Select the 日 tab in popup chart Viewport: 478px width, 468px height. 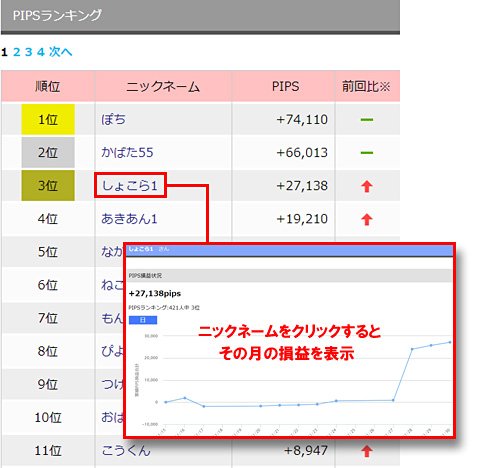click(143, 320)
